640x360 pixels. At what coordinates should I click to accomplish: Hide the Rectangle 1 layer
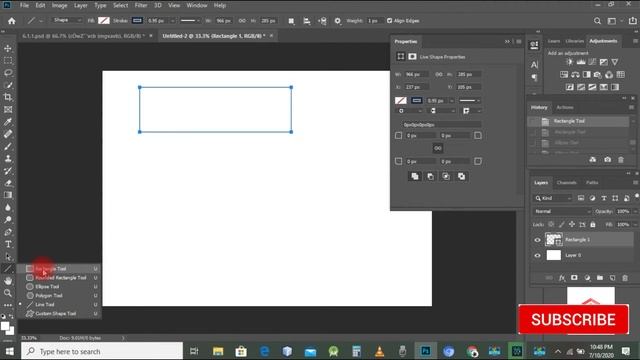[537, 240]
